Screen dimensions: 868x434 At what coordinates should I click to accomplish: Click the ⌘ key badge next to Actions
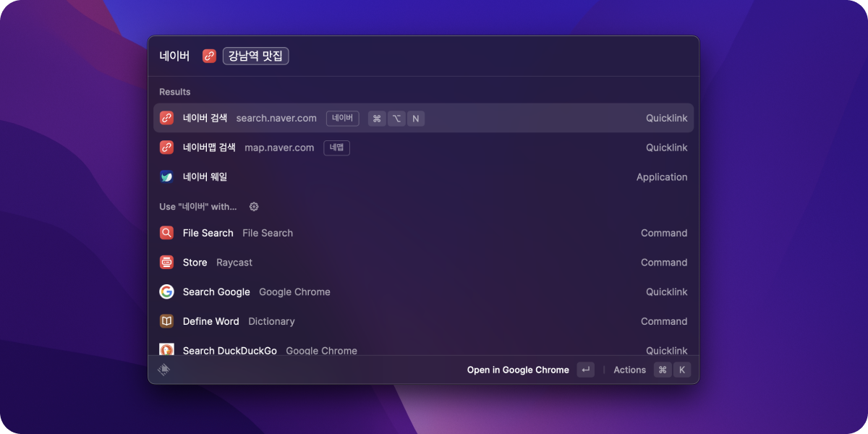(x=663, y=370)
